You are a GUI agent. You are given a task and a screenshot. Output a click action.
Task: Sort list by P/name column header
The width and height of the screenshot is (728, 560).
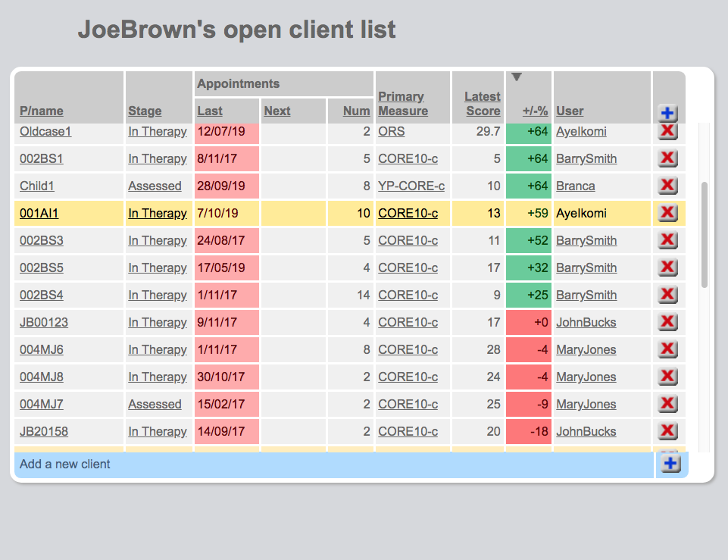click(x=42, y=111)
